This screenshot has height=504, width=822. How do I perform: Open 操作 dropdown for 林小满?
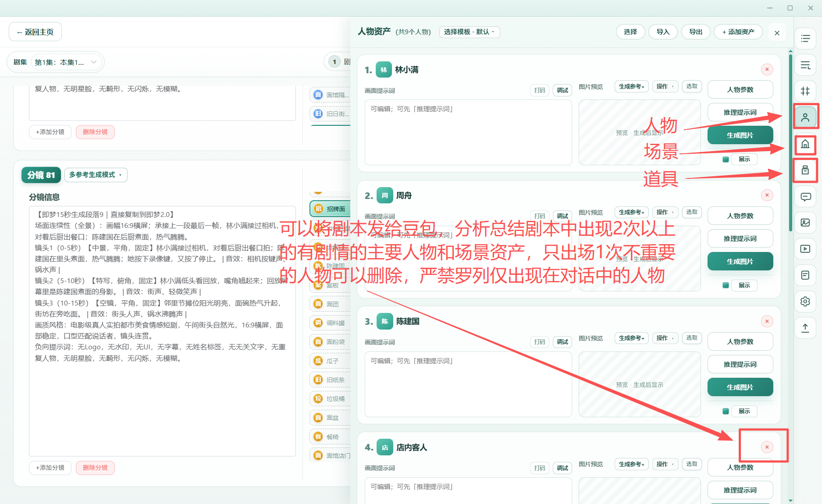pyautogui.click(x=665, y=86)
